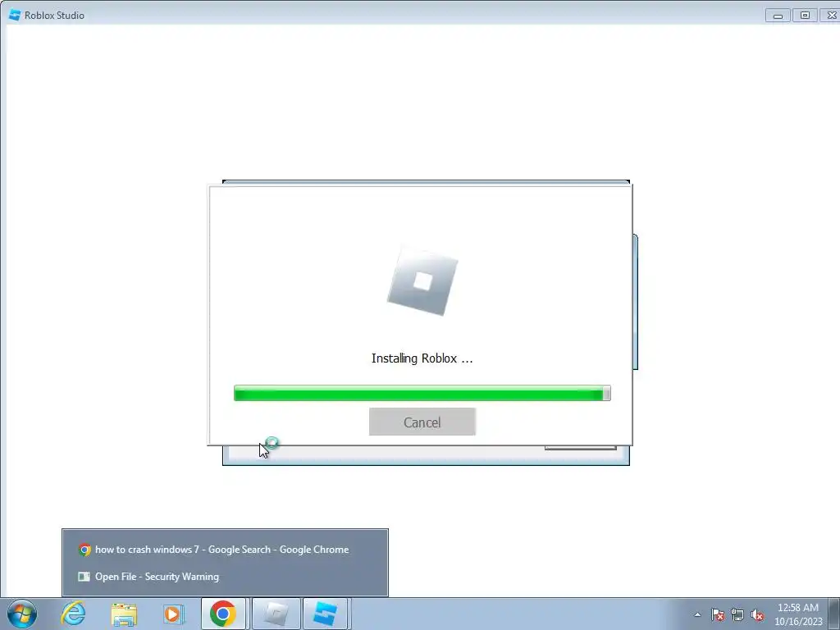Open the network status tray icon
840x630 pixels.
(x=737, y=615)
